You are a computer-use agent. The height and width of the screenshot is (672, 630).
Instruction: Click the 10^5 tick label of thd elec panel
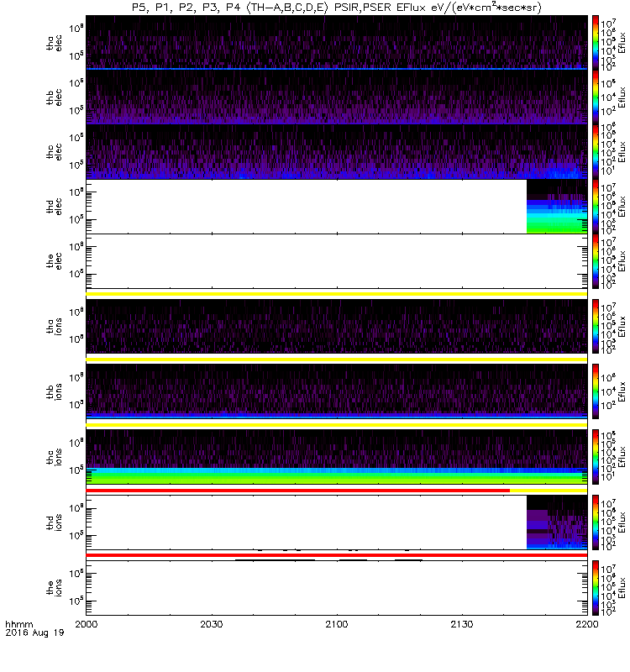click(76, 219)
